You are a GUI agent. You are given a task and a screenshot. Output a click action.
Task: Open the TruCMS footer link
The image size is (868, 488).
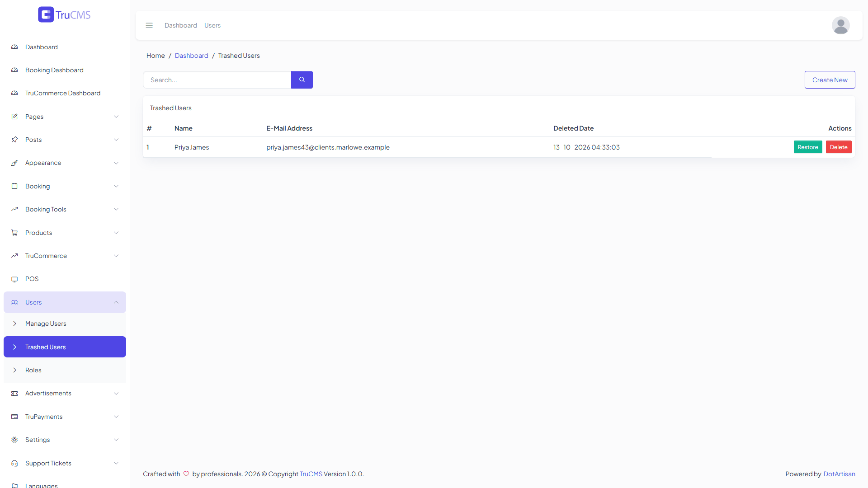click(x=311, y=474)
